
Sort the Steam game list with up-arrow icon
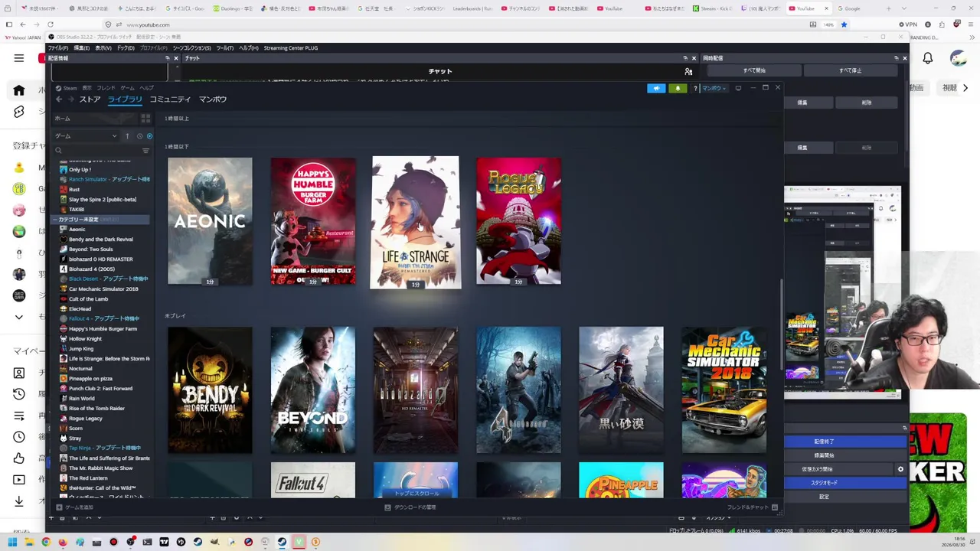tap(127, 136)
